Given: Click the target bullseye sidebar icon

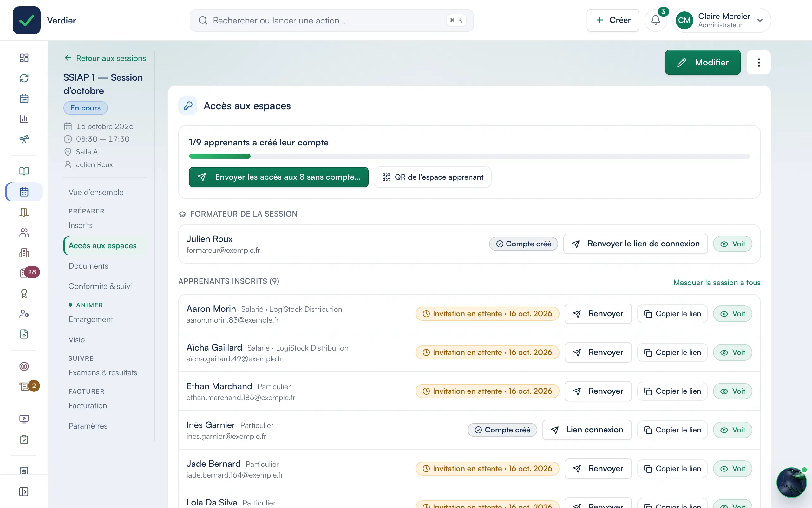Looking at the screenshot, I should click(24, 366).
